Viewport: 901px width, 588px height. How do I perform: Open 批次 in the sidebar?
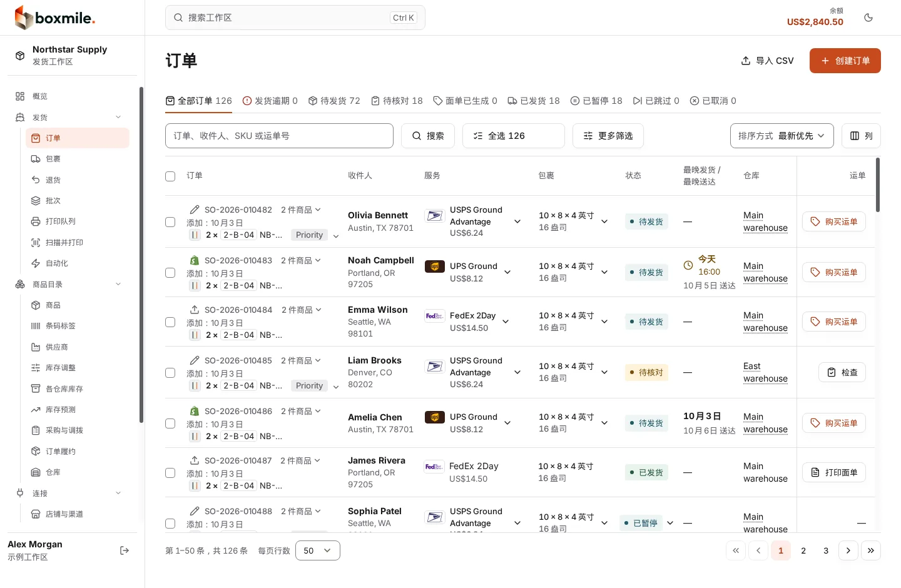(x=78, y=201)
